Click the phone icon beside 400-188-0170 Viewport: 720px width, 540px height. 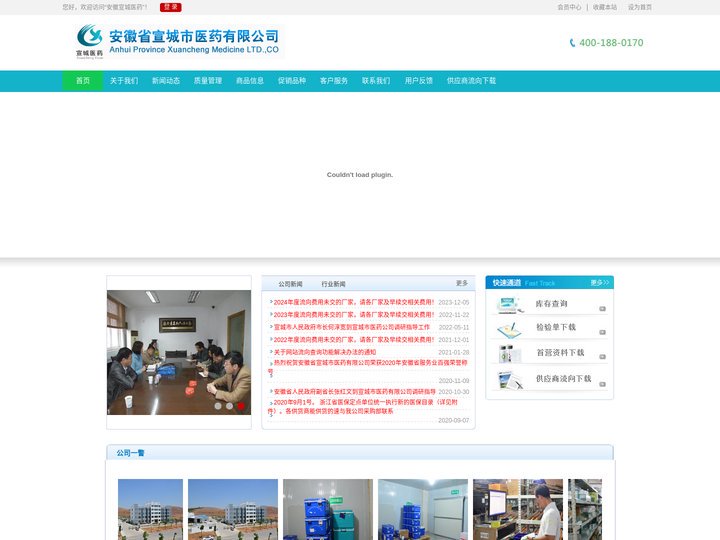(572, 43)
